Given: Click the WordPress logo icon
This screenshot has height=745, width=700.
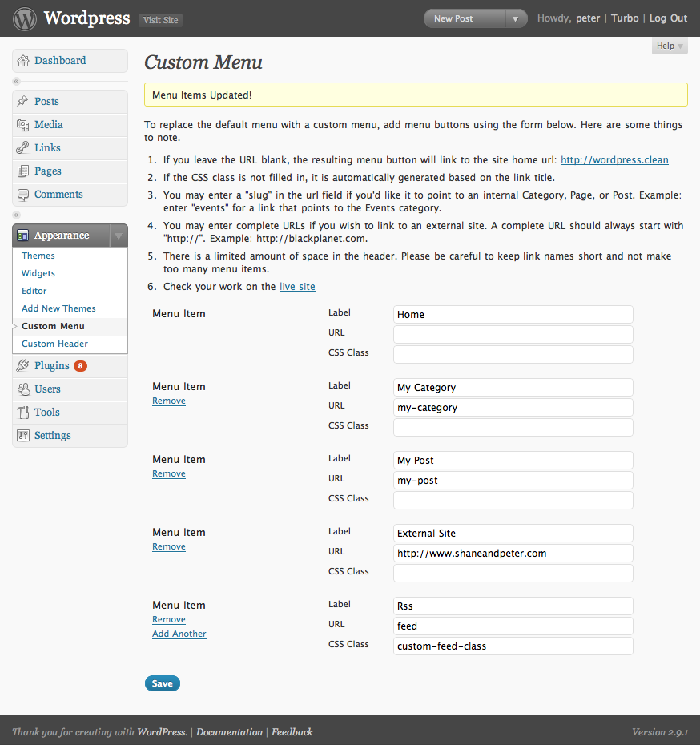Looking at the screenshot, I should coord(24,19).
